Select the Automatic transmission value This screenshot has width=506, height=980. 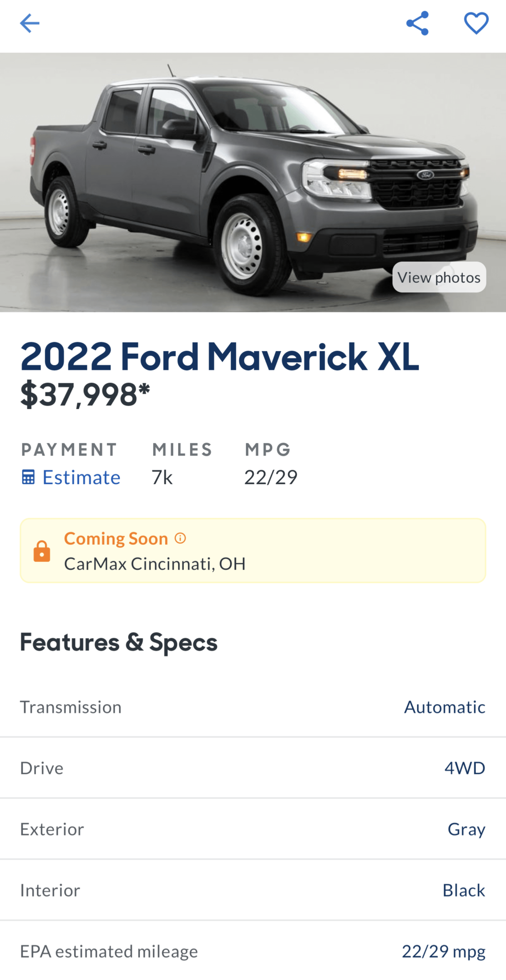coord(444,707)
